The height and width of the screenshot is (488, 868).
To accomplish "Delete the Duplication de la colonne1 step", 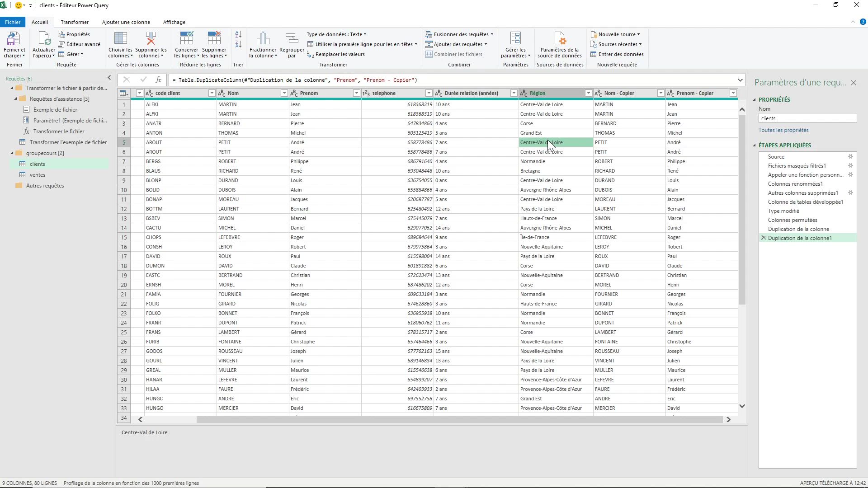I will point(764,238).
